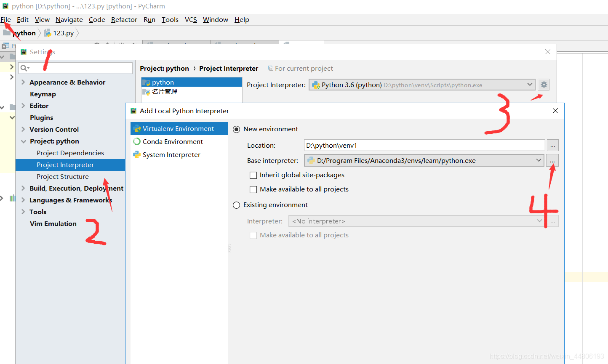608x364 pixels.
Task: Expand the Editor settings node
Action: coord(23,106)
